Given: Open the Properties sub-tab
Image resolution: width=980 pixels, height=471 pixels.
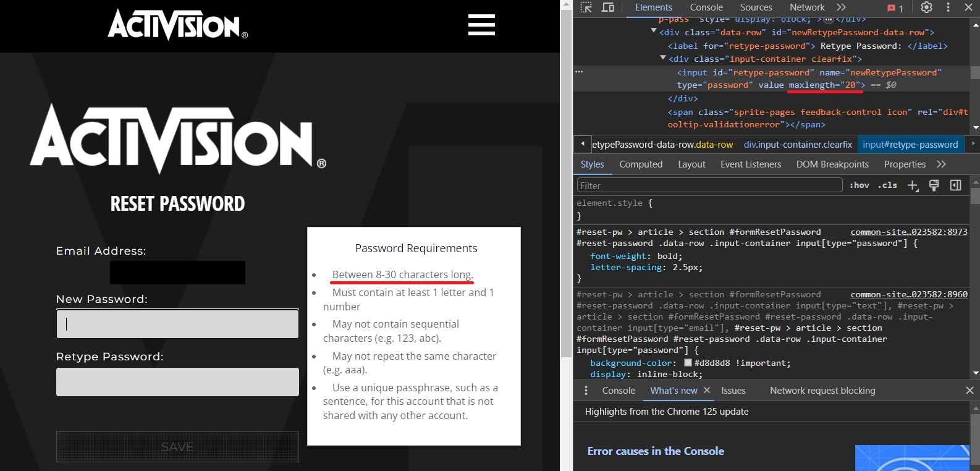Looking at the screenshot, I should (905, 164).
